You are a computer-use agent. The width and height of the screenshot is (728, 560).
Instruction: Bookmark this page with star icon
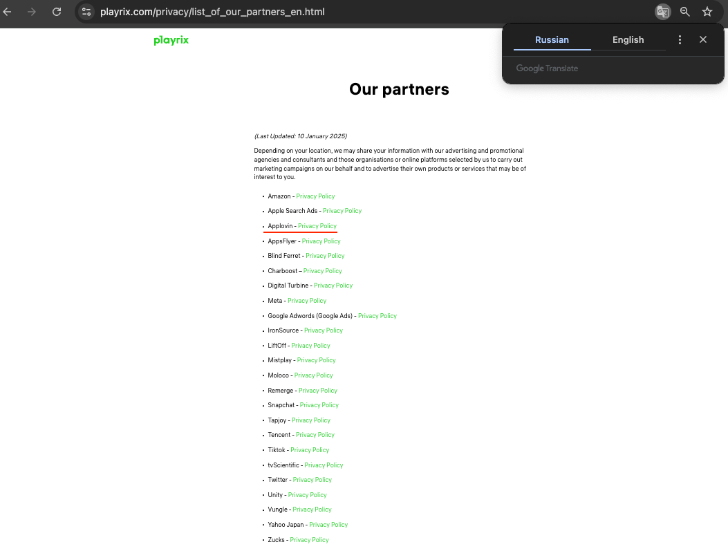point(707,12)
